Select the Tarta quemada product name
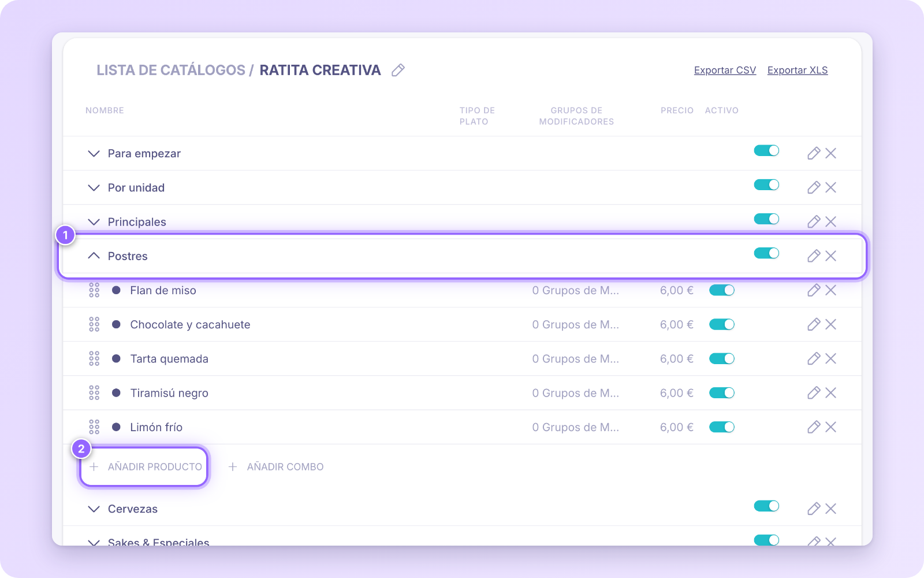 (169, 359)
